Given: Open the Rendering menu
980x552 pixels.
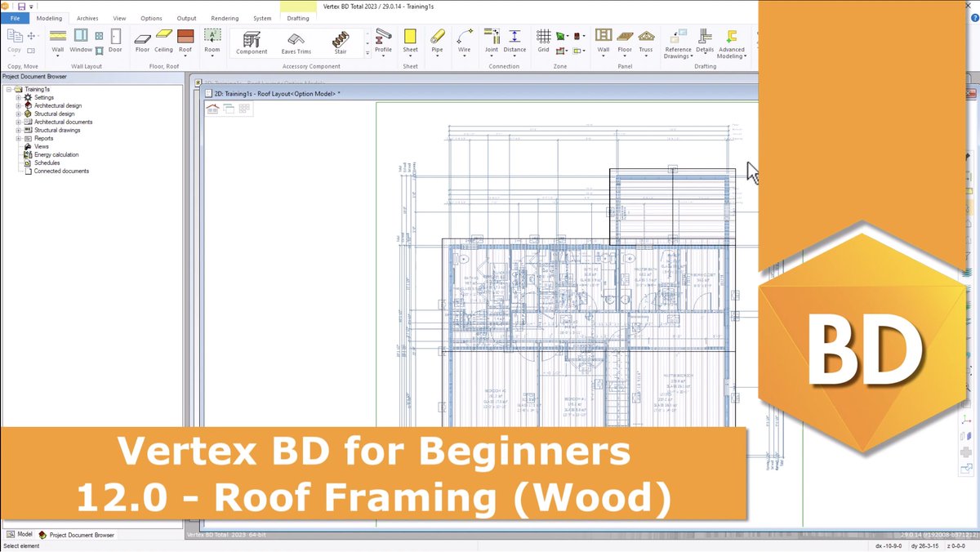Looking at the screenshot, I should (224, 18).
